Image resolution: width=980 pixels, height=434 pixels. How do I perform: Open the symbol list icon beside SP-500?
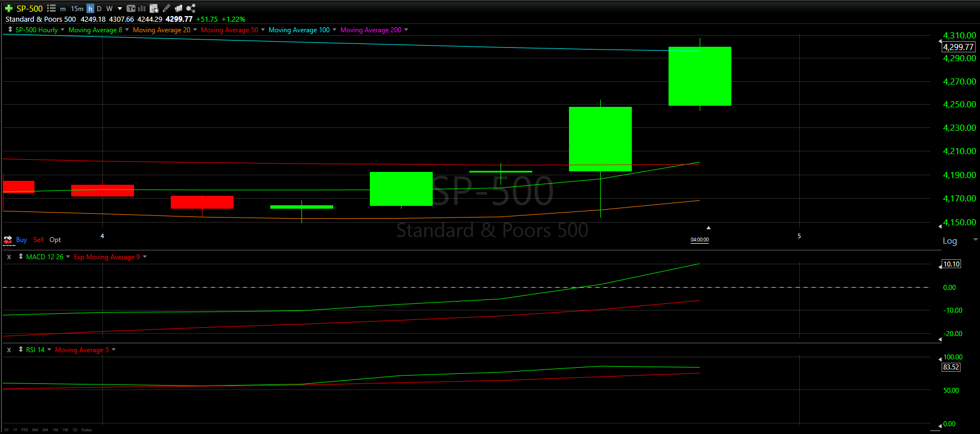[x=51, y=8]
